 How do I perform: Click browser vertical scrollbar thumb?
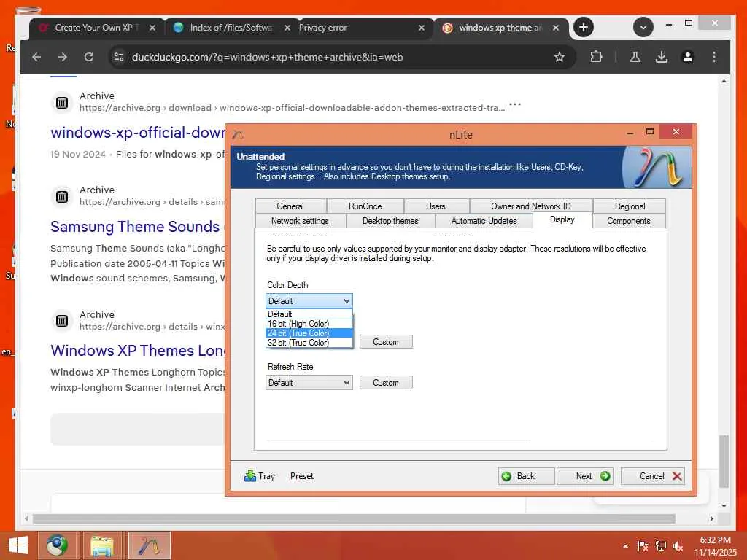tap(724, 462)
